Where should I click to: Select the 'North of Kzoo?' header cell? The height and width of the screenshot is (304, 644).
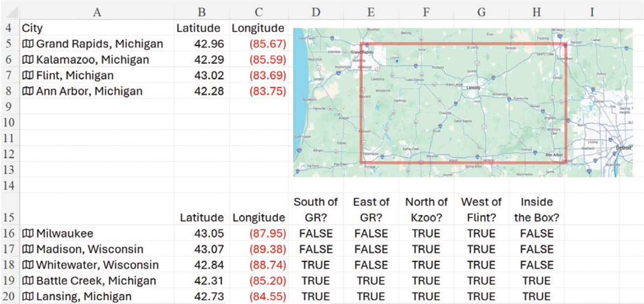coord(426,210)
